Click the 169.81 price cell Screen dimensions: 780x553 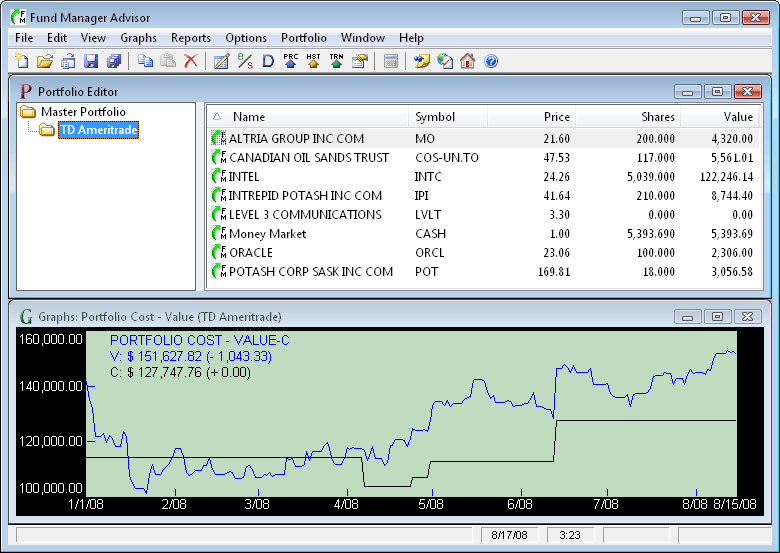tap(554, 272)
